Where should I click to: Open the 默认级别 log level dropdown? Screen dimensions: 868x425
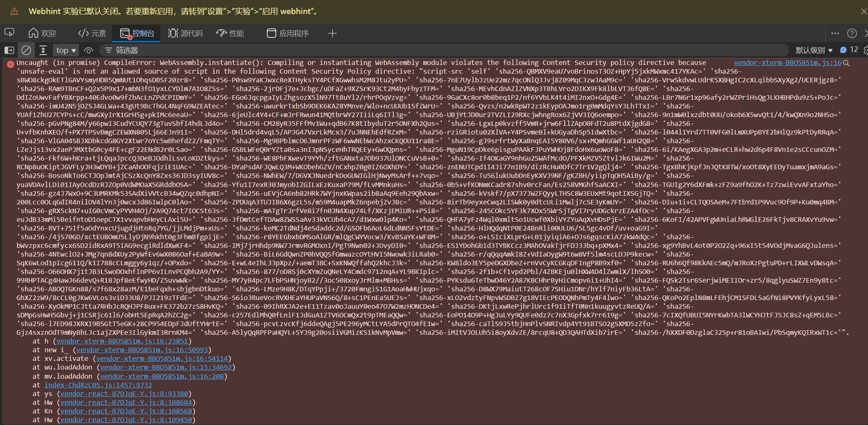pyautogui.click(x=814, y=50)
